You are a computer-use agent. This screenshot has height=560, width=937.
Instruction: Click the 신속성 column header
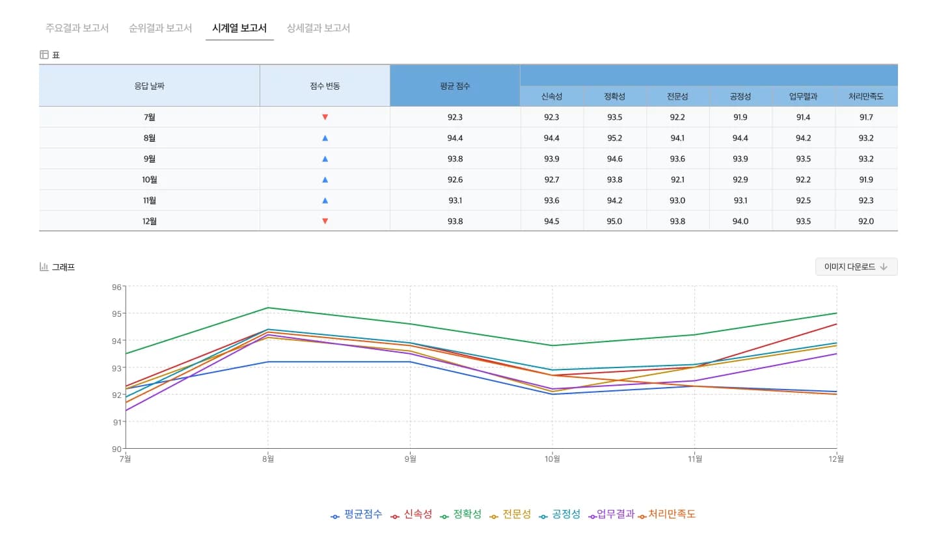(x=551, y=96)
